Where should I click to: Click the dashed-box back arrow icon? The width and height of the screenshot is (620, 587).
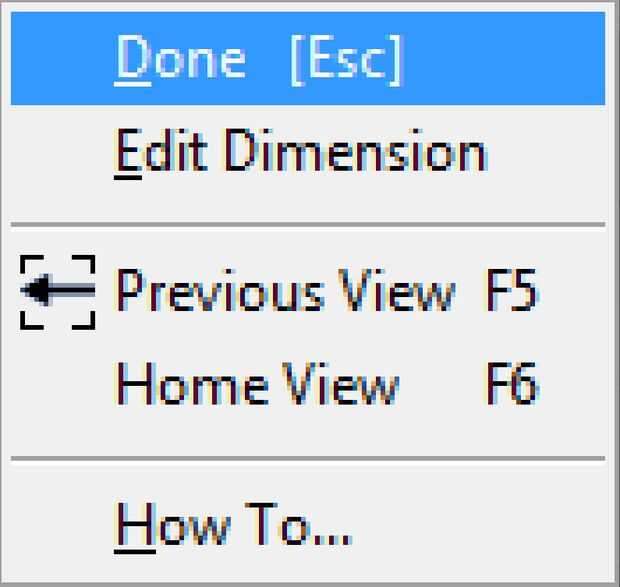[58, 291]
